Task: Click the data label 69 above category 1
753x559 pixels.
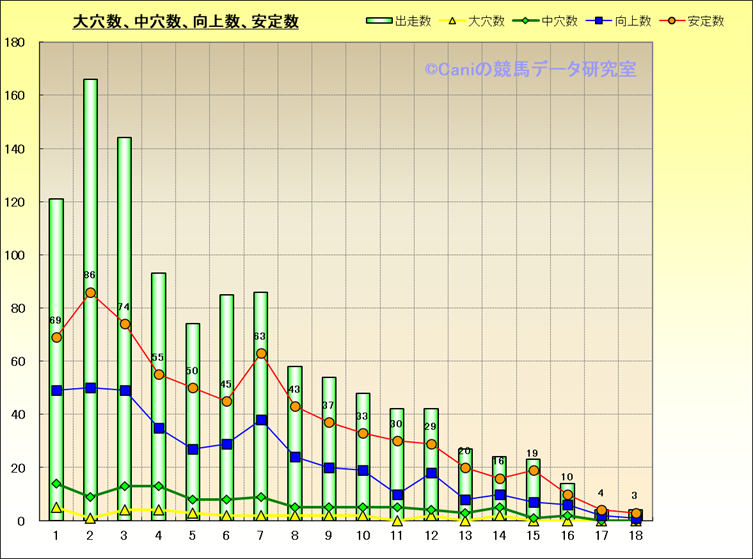Action: pos(56,321)
